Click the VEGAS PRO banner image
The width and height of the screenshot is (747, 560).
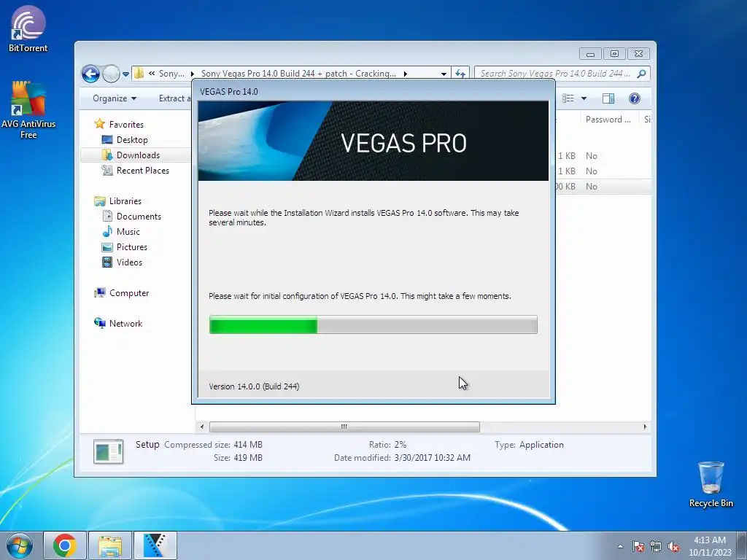point(373,141)
